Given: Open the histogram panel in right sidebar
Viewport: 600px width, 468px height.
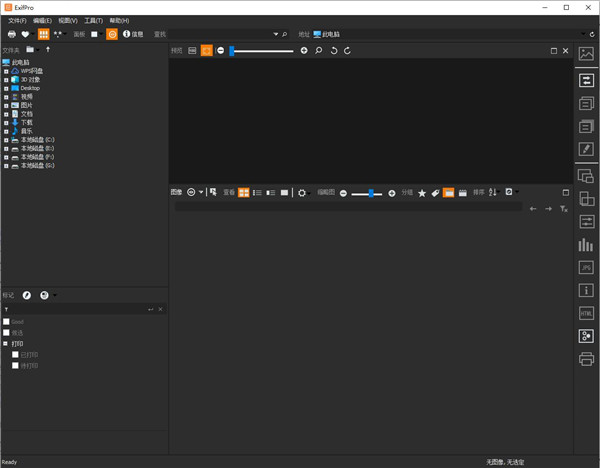Looking at the screenshot, I should (586, 245).
